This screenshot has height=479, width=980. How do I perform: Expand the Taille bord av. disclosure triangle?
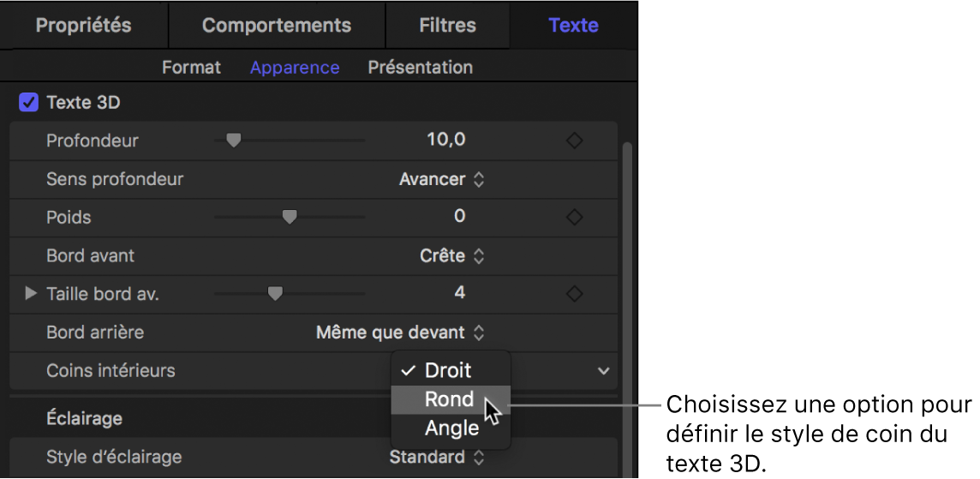(x=31, y=294)
